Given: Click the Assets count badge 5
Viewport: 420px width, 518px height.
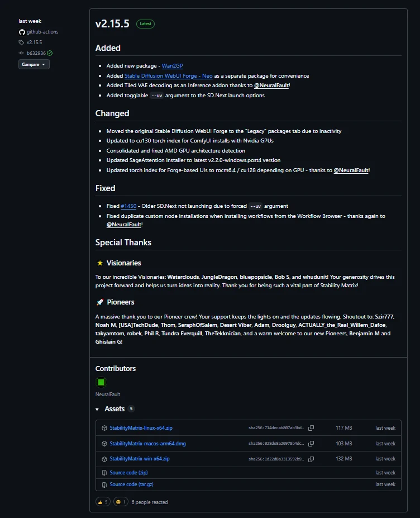Looking at the screenshot, I should (x=131, y=408).
